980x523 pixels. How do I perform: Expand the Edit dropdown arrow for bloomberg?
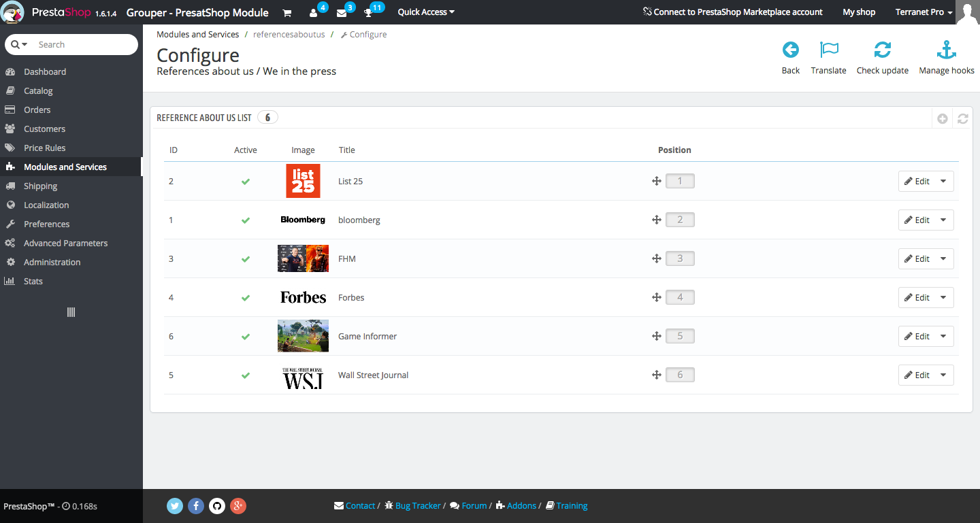(943, 220)
